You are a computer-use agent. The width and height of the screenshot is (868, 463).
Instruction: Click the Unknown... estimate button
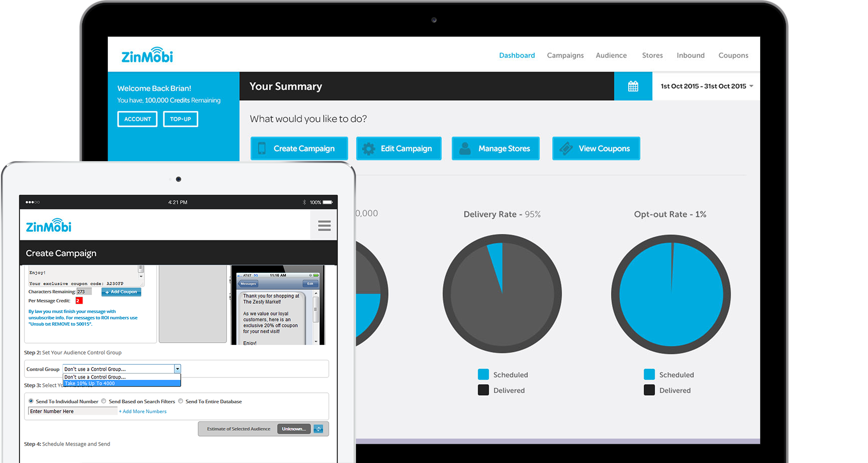pyautogui.click(x=294, y=429)
